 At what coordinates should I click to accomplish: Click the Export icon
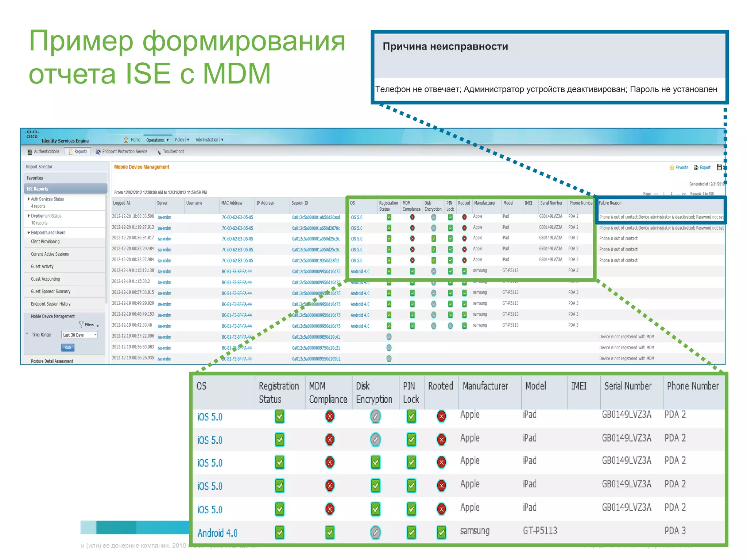tap(696, 167)
